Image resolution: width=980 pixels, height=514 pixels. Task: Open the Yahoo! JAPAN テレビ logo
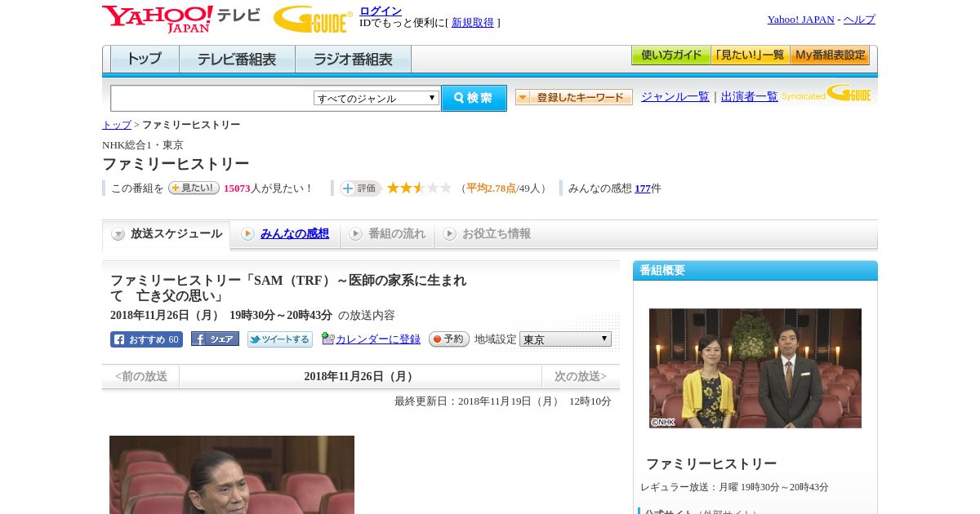coord(181,19)
